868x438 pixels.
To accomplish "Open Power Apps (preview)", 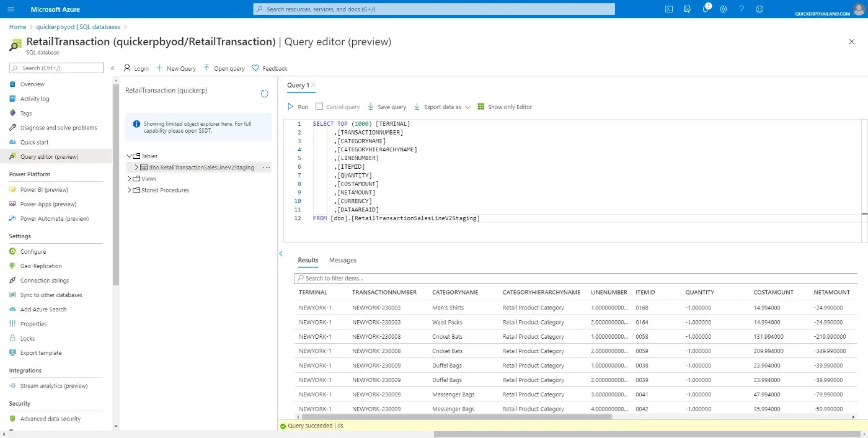I will pos(48,204).
